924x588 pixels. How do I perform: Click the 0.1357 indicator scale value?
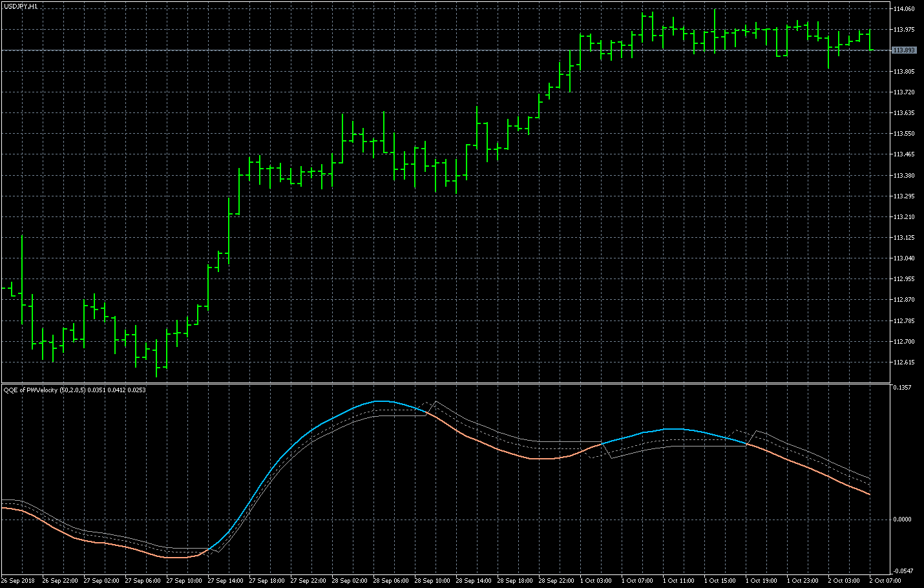pos(902,388)
